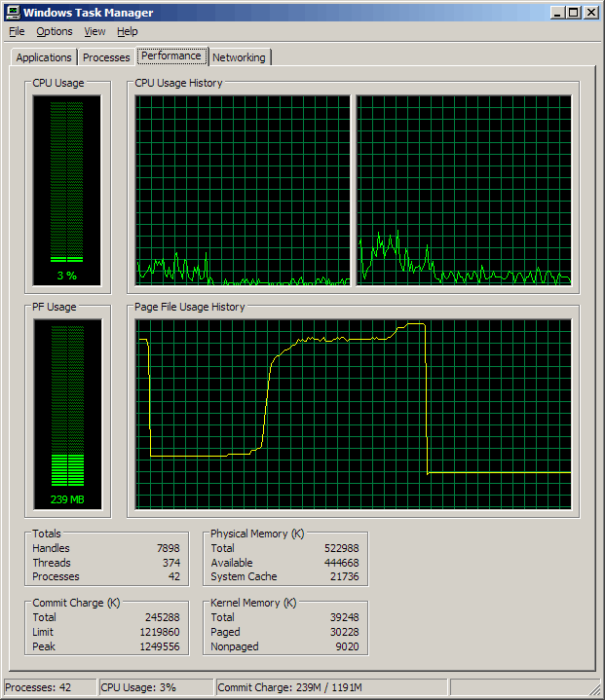Click the Processes count in status bar
605x700 pixels.
click(49, 688)
